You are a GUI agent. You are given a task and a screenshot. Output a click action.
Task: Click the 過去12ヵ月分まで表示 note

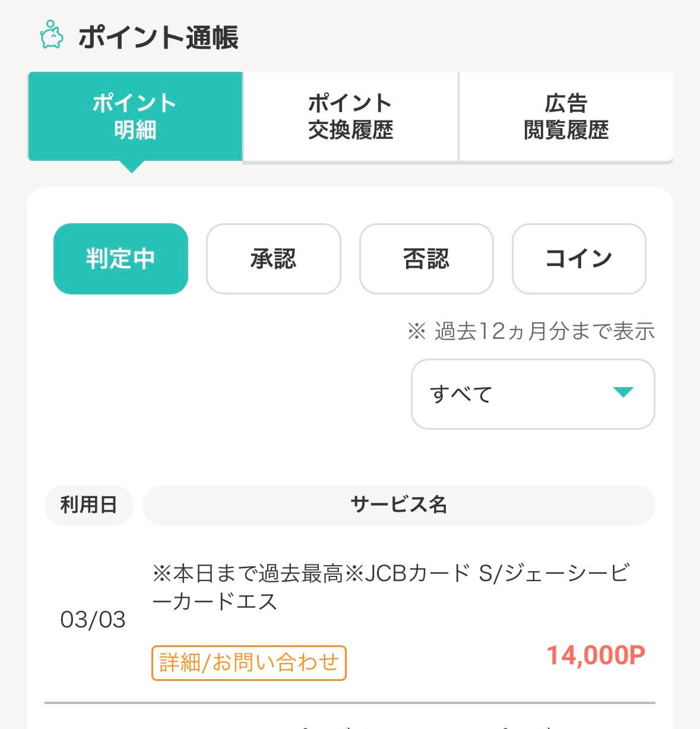(531, 331)
